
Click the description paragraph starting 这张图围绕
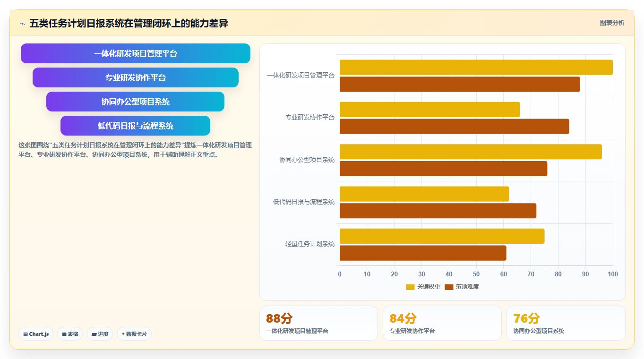click(135, 150)
